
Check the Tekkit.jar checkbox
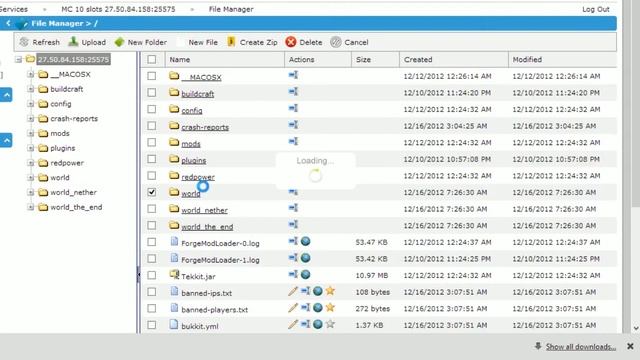coord(151,275)
